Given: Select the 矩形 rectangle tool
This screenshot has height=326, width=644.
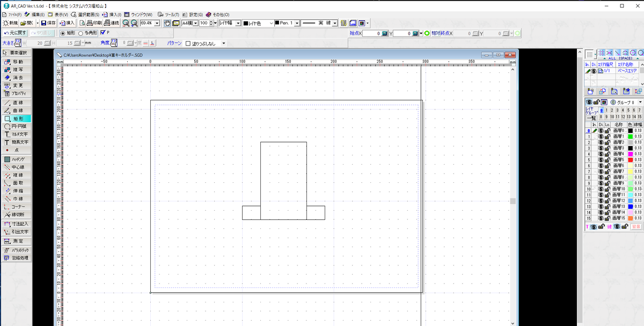Looking at the screenshot, I should tap(16, 118).
